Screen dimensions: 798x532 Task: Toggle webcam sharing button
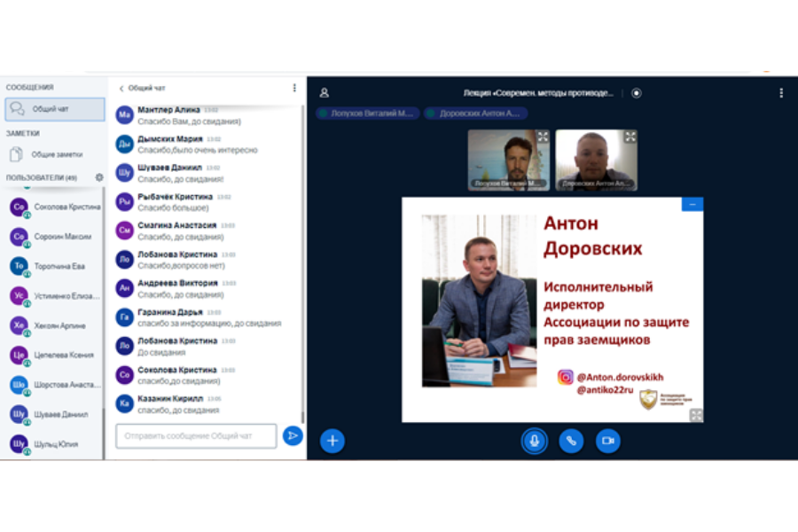(x=608, y=441)
